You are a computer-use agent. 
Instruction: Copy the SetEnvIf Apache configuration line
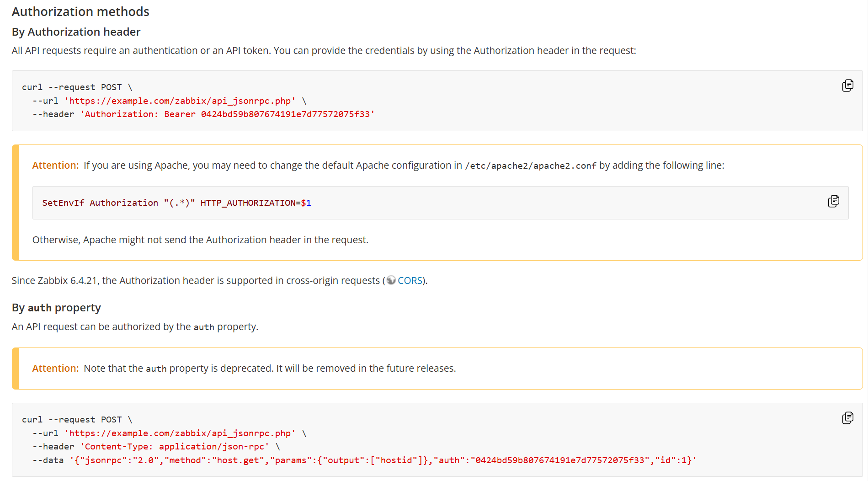coord(833,201)
